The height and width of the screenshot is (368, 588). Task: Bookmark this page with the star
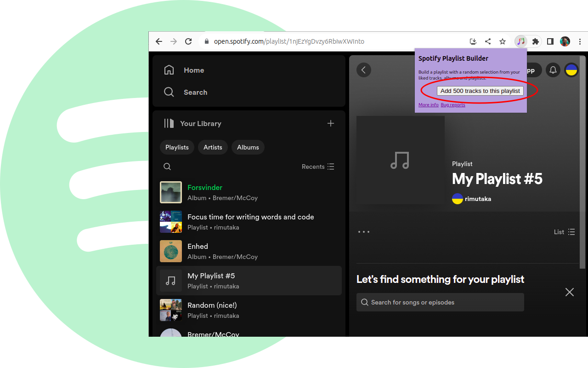click(503, 41)
